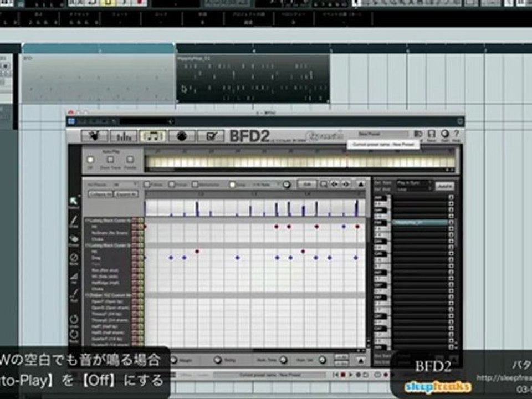Set Auto-Play to Off

point(90,160)
